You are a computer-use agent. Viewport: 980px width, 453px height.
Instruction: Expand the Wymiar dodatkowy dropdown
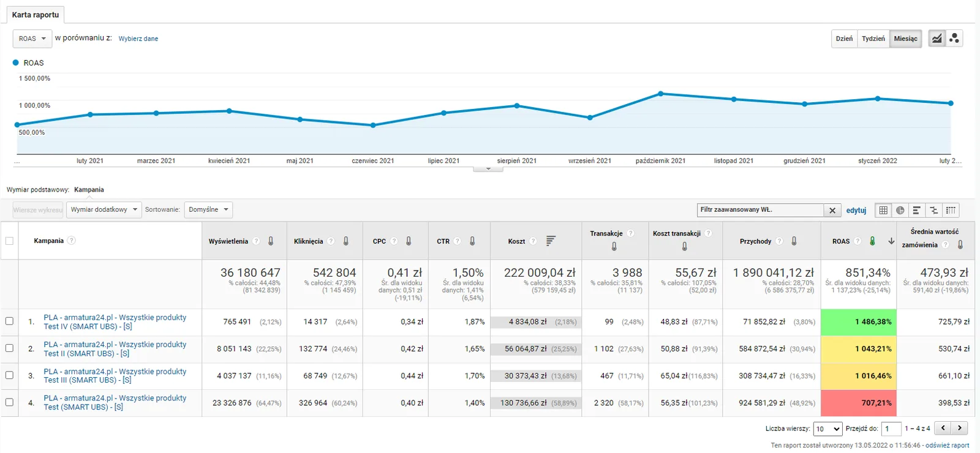(x=104, y=210)
